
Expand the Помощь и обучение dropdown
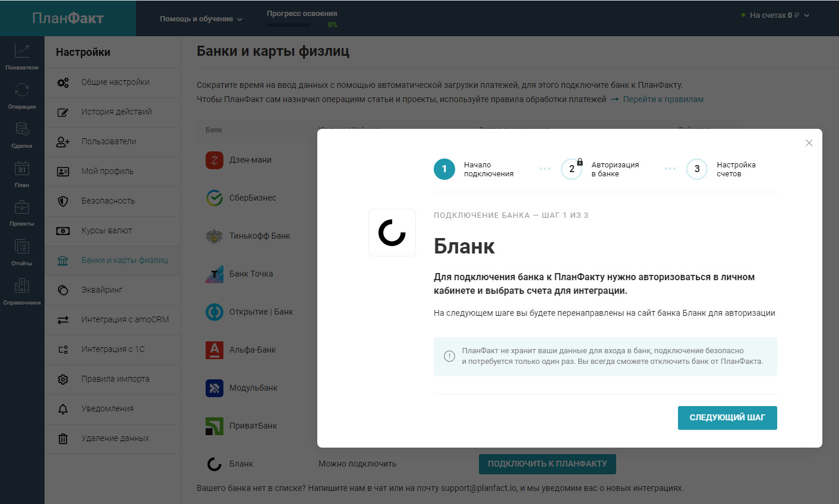coord(201,19)
